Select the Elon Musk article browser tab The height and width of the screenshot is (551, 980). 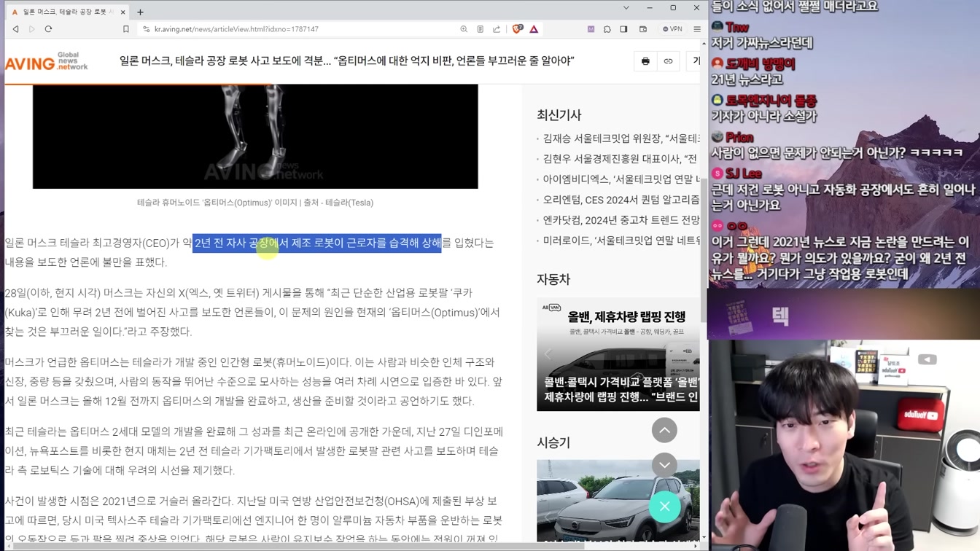tap(67, 12)
